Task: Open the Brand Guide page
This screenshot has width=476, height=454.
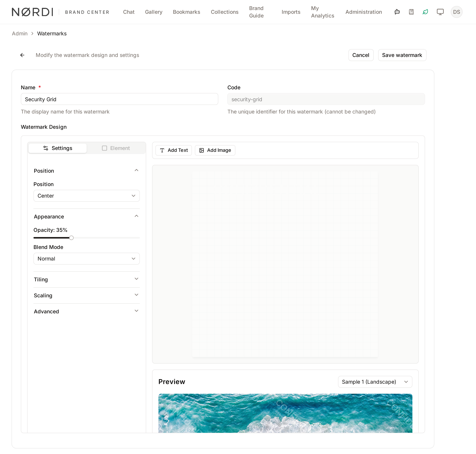Action: tap(256, 12)
